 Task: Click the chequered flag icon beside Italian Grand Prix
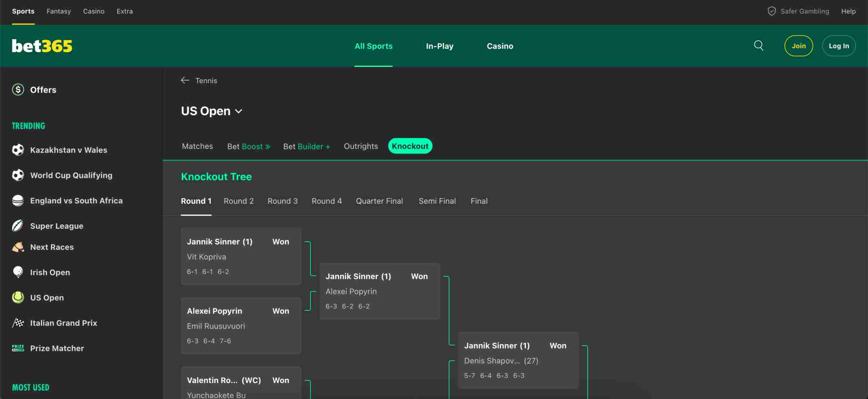point(18,323)
